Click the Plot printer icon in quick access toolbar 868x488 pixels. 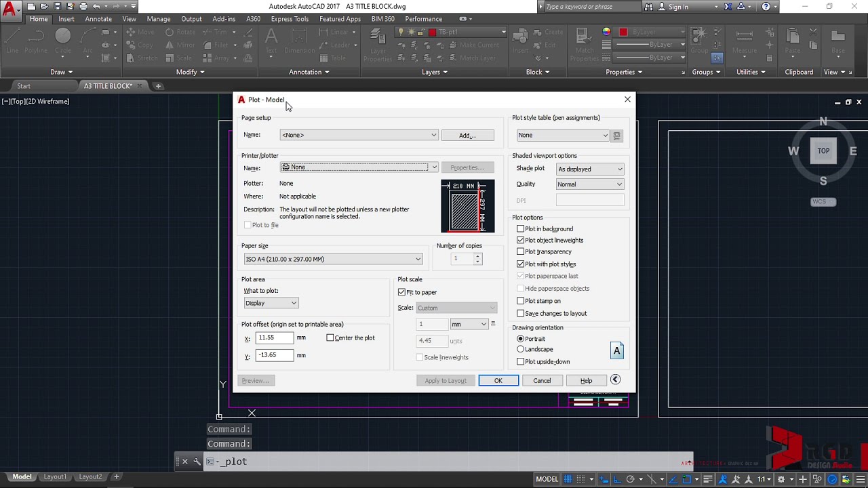pos(83,6)
